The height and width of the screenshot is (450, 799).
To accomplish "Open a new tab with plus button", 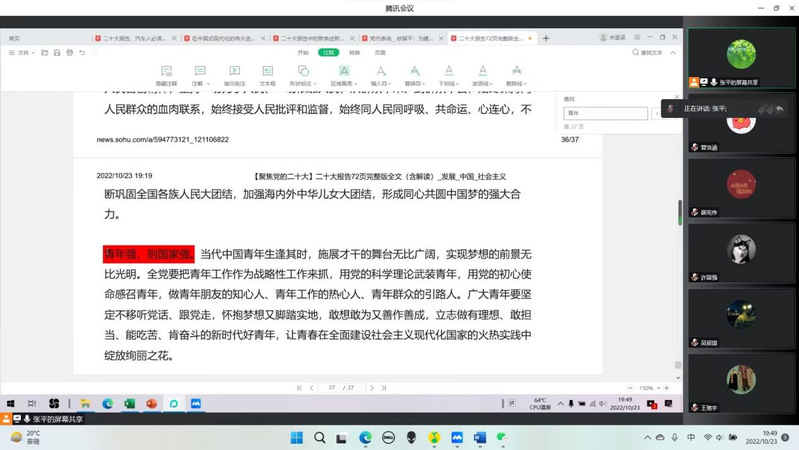I will (x=546, y=38).
